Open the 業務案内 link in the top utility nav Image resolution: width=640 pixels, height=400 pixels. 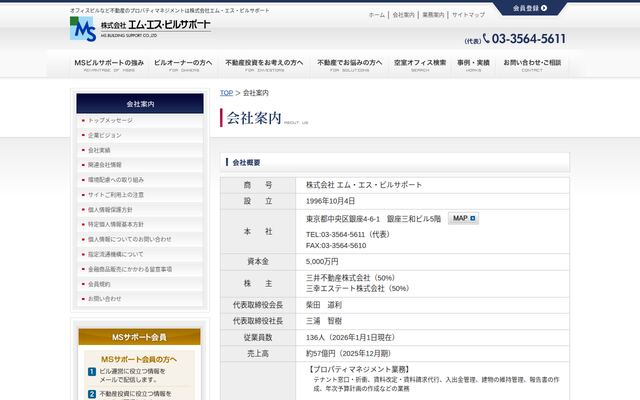pos(433,15)
